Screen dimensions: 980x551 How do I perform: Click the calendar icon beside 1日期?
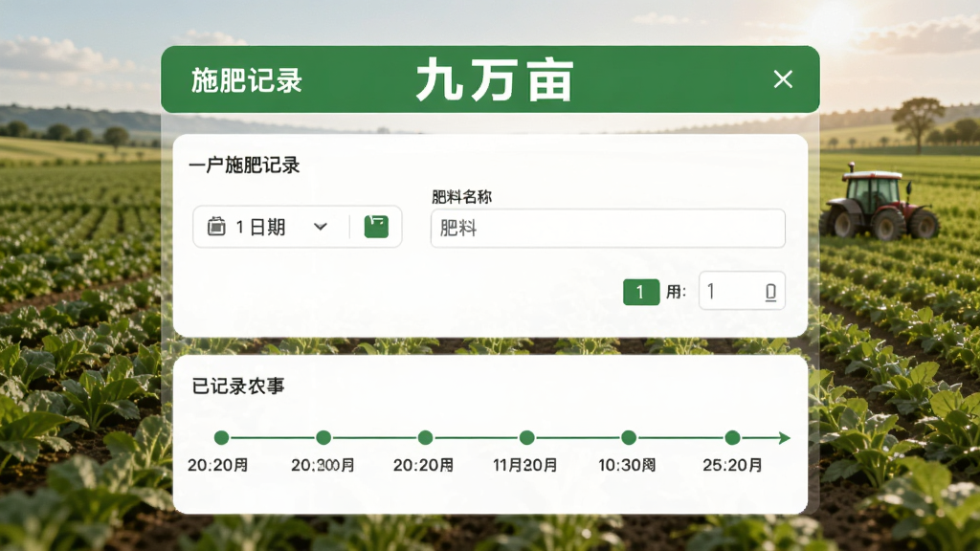point(216,226)
